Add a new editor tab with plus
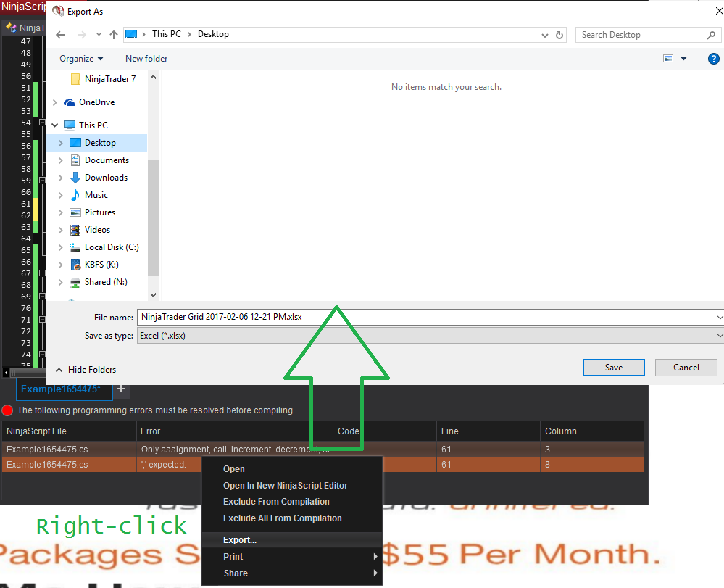 (121, 389)
